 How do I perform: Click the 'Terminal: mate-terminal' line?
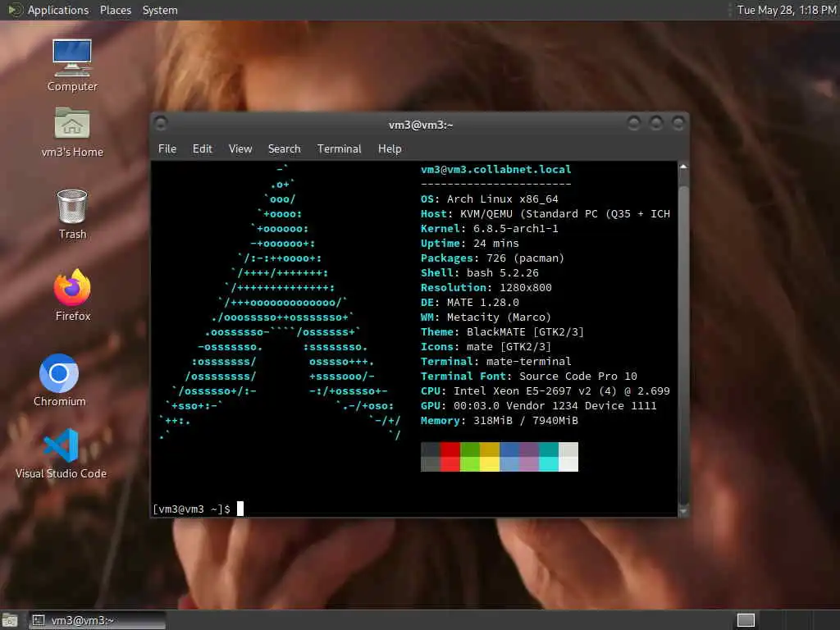coord(496,362)
